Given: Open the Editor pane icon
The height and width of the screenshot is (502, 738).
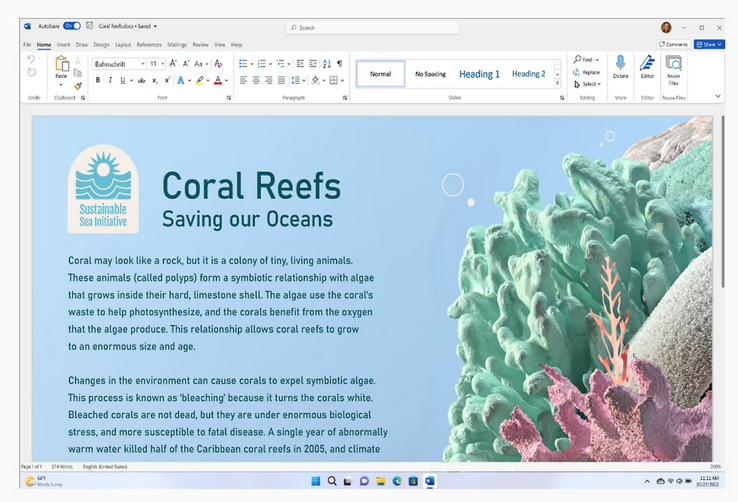Looking at the screenshot, I should (647, 64).
